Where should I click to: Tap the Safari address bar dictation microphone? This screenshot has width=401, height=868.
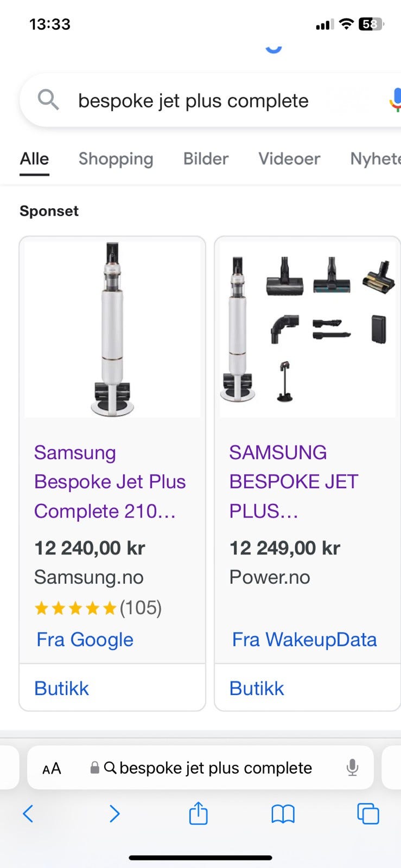(352, 768)
